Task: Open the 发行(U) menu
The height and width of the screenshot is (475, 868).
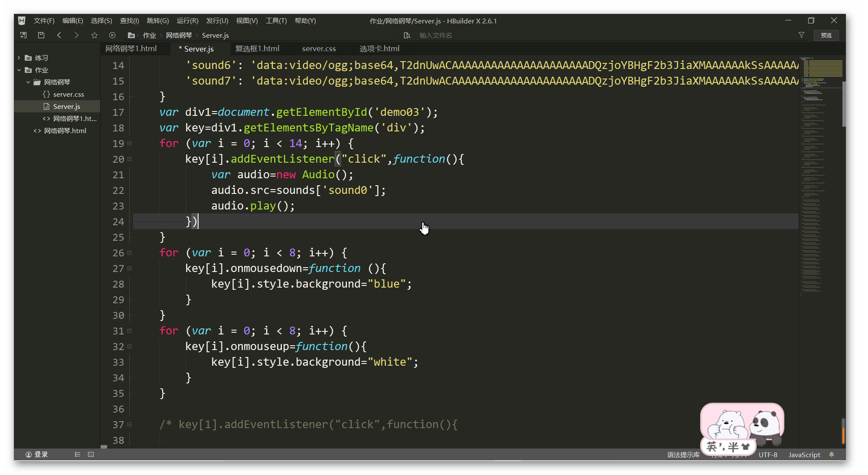Action: pos(217,20)
